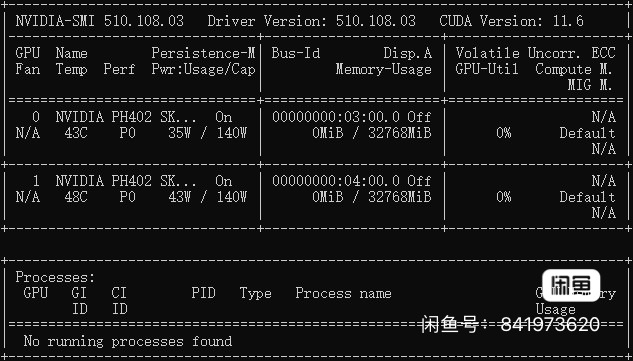
Task: Select the "NVIDIA-SMI 510.108.03" header text
Action: click(x=100, y=21)
